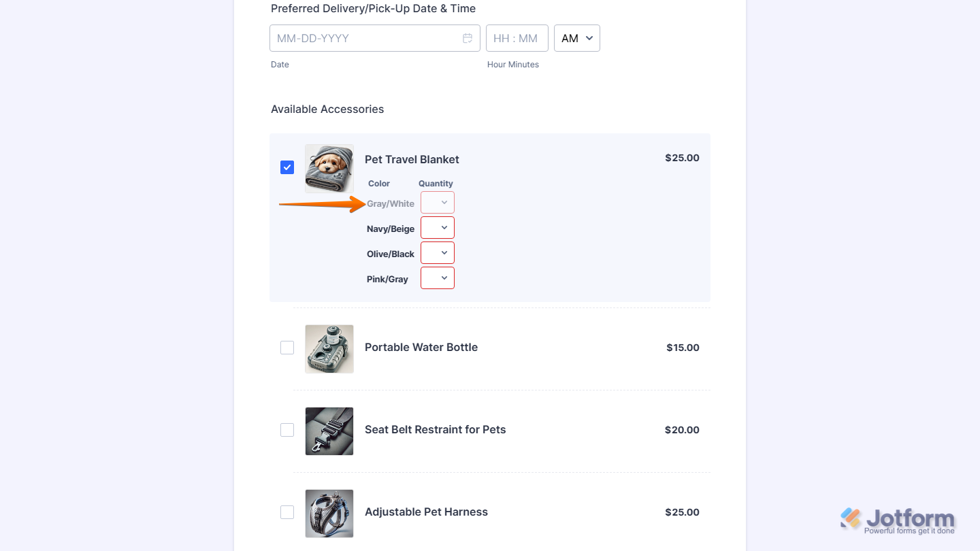Click the Portable Water Bottle product name

(421, 347)
